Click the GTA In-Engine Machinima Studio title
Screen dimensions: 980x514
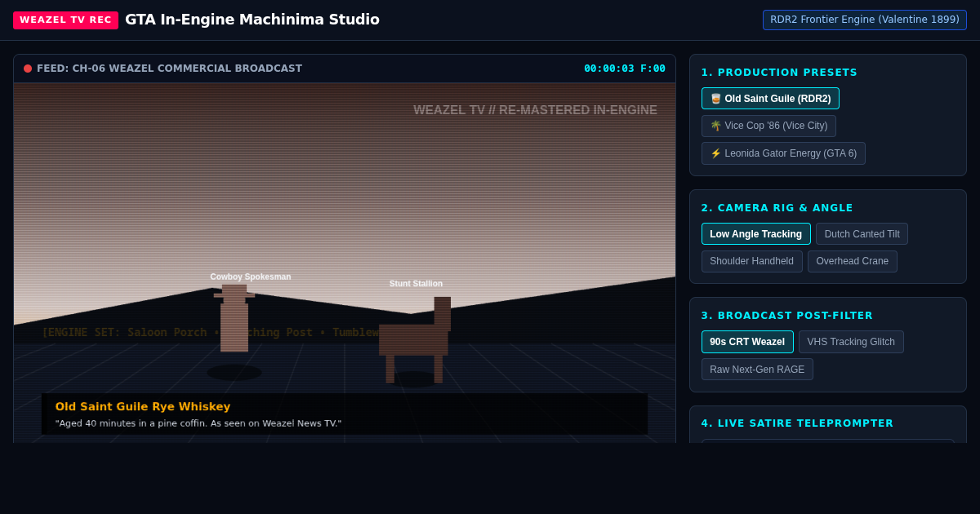[252, 20]
